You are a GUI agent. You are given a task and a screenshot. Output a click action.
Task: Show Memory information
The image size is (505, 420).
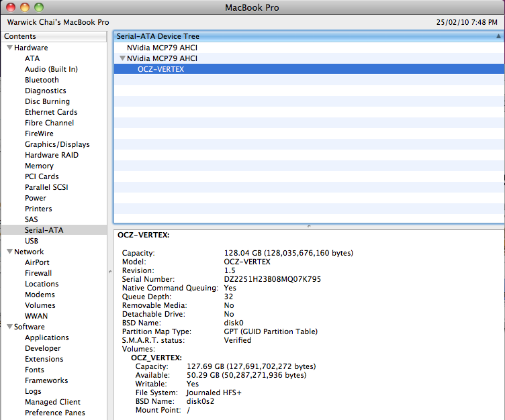[40, 166]
